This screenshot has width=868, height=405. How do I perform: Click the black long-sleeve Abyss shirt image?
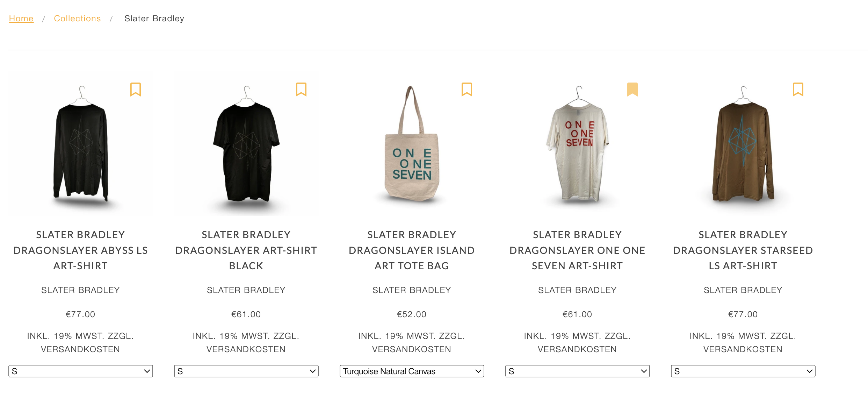tap(81, 147)
